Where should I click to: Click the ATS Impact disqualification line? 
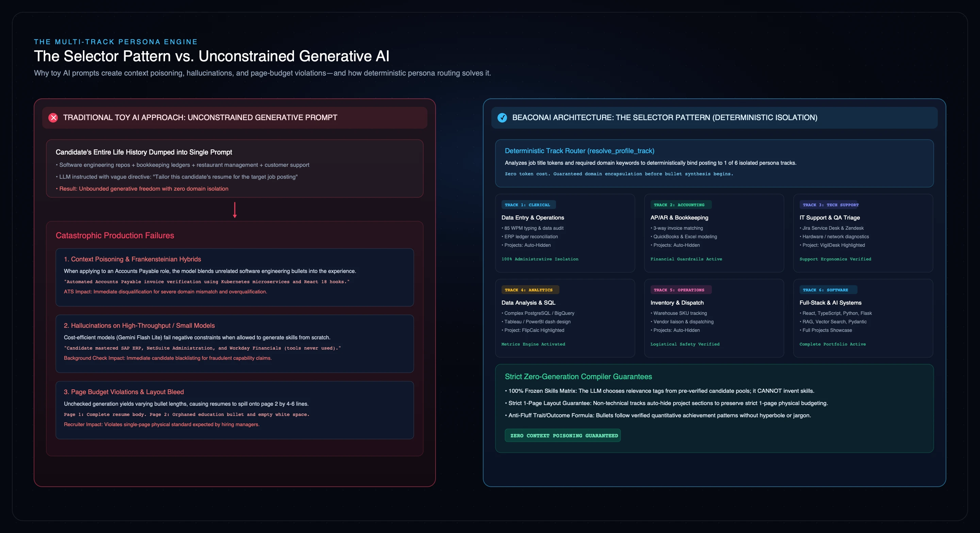click(x=165, y=292)
